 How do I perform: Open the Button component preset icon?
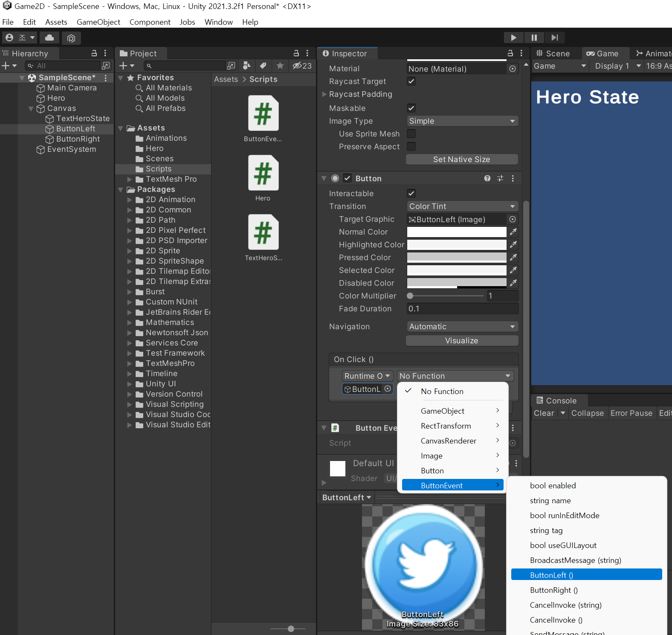[500, 178]
